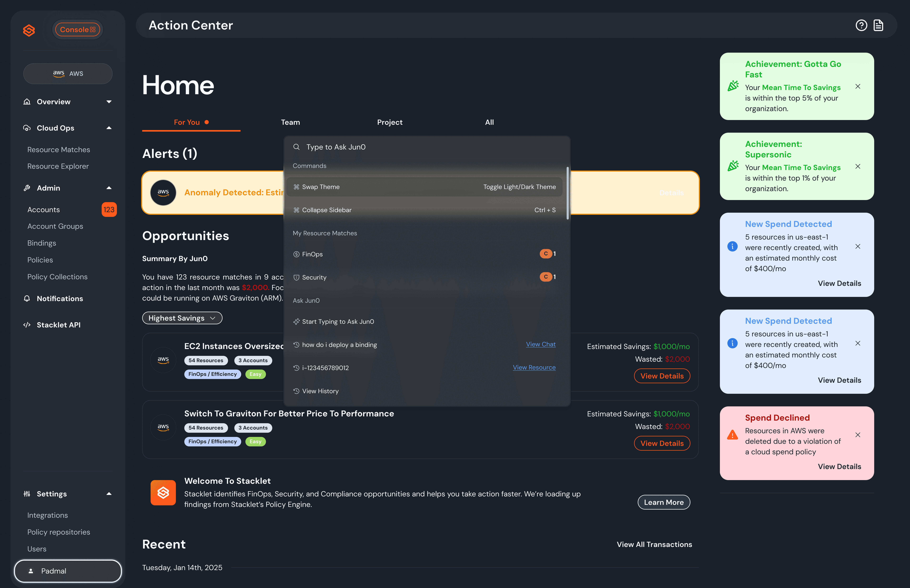Open Account Groups in the sidebar

tap(55, 226)
